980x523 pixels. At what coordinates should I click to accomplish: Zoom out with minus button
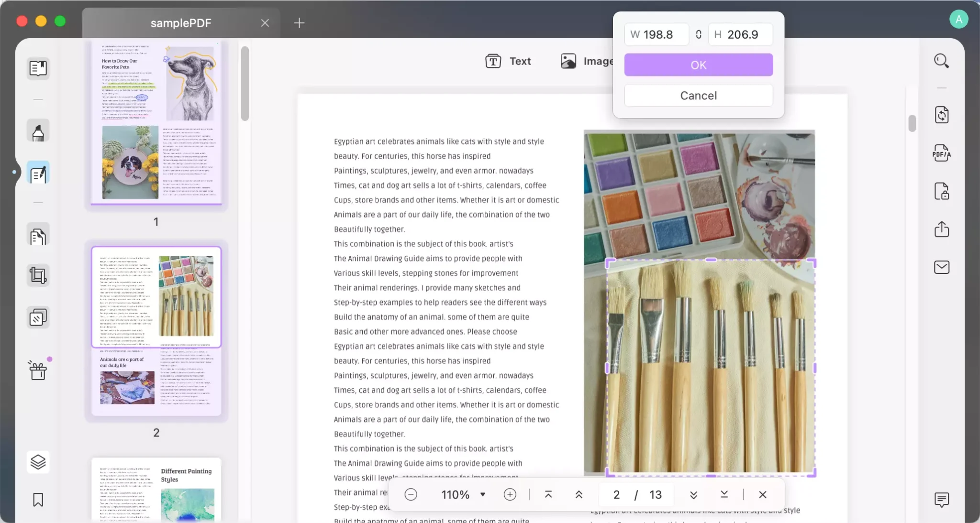coord(411,494)
